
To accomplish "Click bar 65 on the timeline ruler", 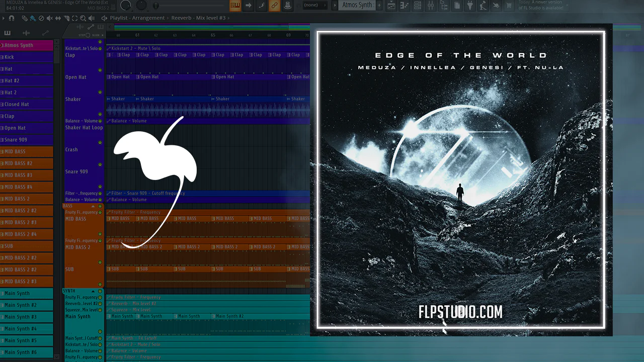I will tap(213, 35).
